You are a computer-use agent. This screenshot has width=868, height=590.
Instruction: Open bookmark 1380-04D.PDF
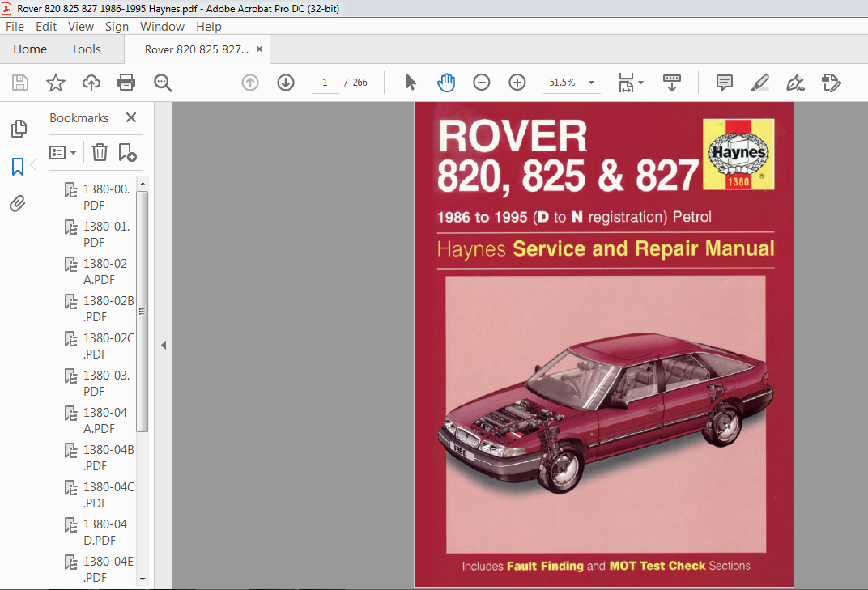[x=100, y=532]
